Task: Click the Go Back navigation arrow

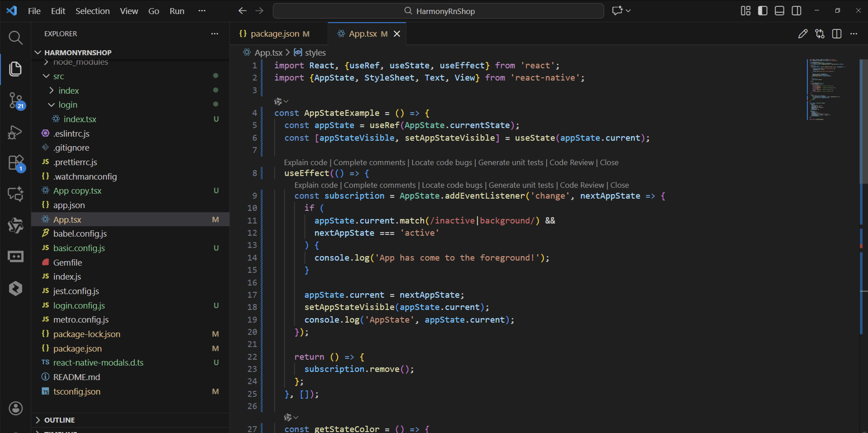Action: coord(242,11)
